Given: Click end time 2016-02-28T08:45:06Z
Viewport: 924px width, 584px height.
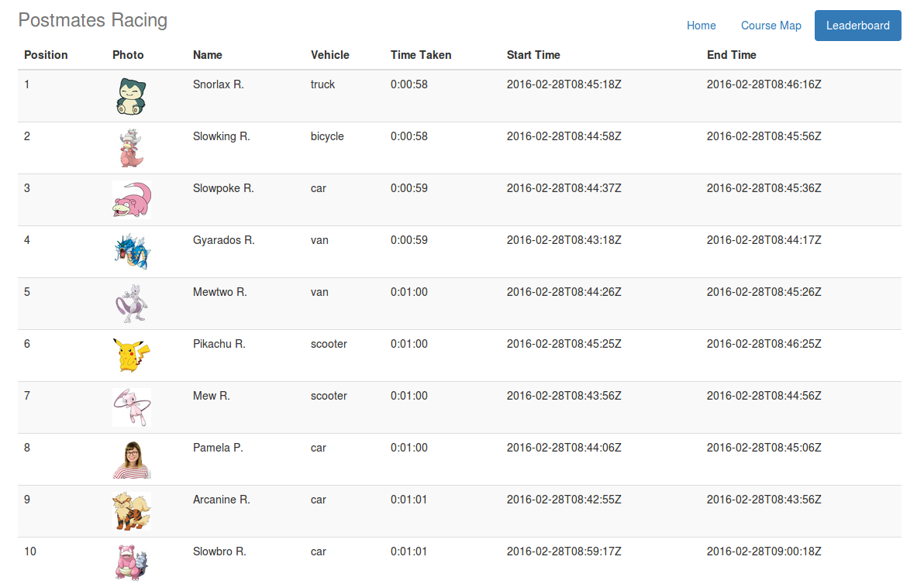Looking at the screenshot, I should point(764,448).
